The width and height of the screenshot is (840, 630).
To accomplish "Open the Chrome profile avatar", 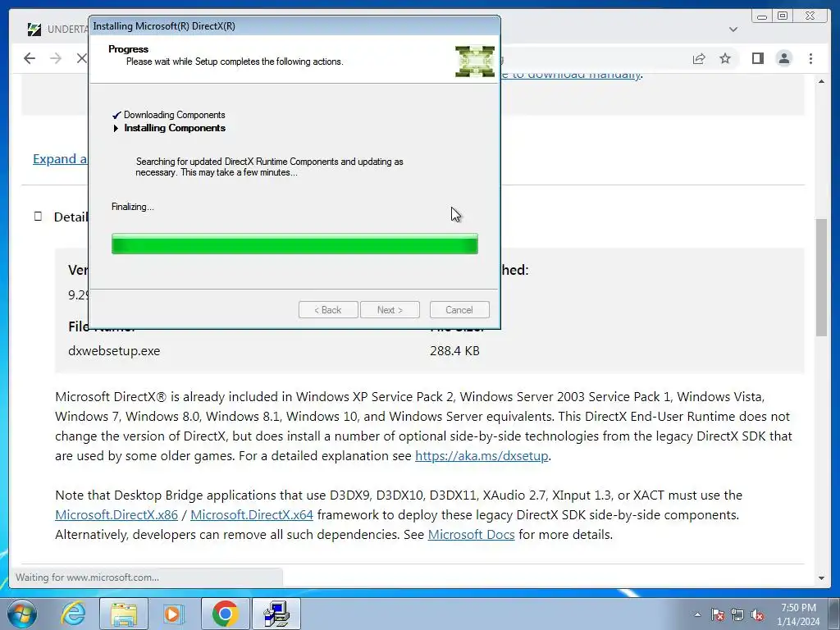I will [x=783, y=58].
